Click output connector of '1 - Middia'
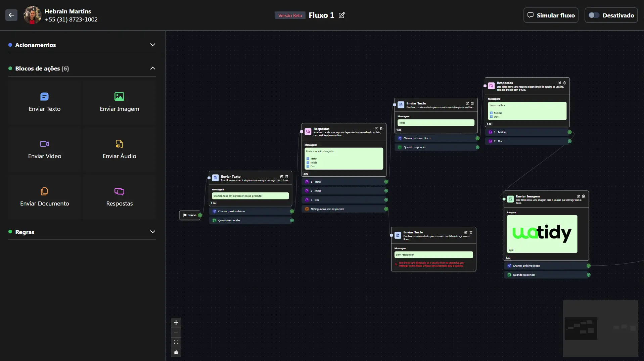Image resolution: width=644 pixels, height=361 pixels. coord(569,132)
